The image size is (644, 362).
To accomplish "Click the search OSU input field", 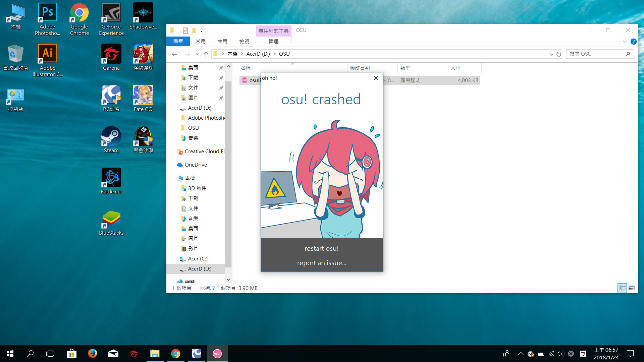I will click(x=598, y=54).
